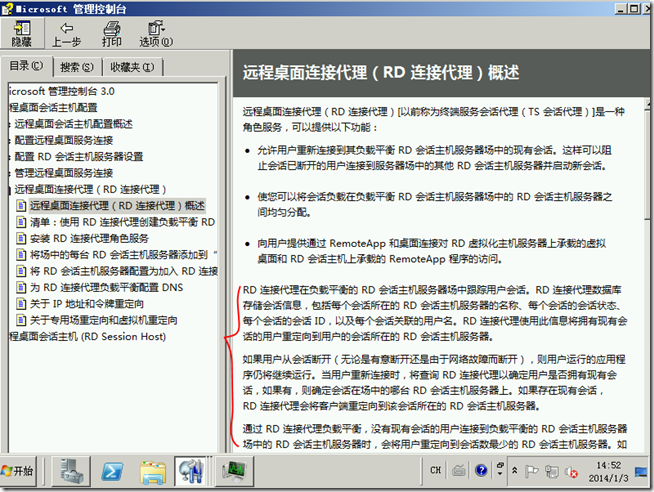Click the keyboard icon beside the CH indicator

[x=459, y=471]
